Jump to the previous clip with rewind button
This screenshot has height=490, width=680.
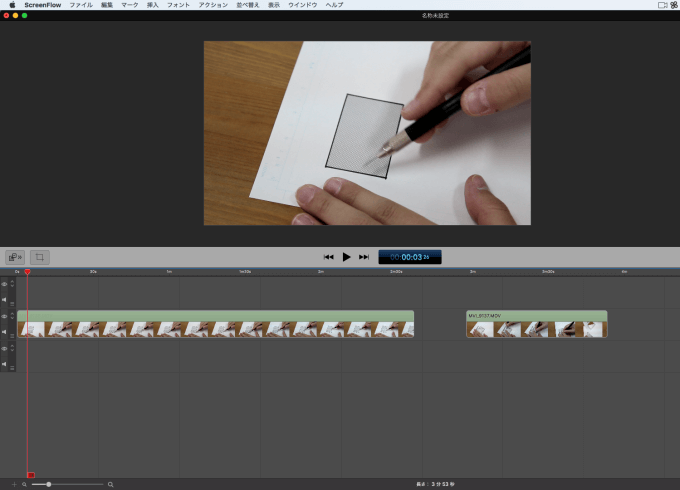coord(329,257)
